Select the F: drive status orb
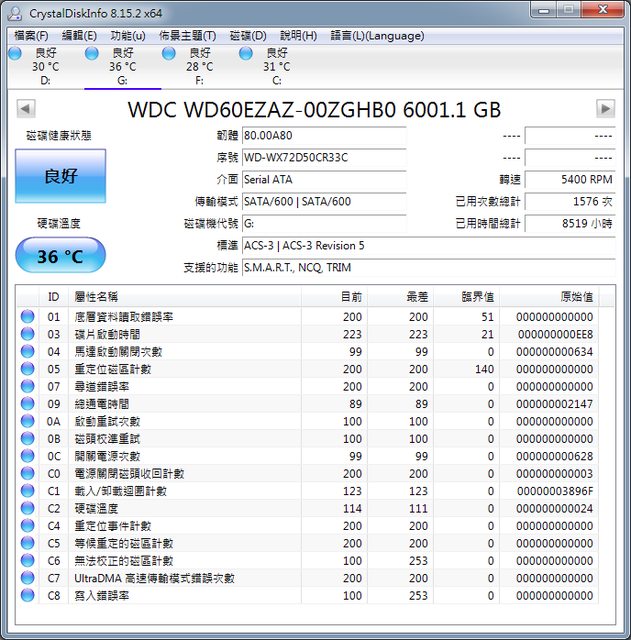 coord(169,53)
